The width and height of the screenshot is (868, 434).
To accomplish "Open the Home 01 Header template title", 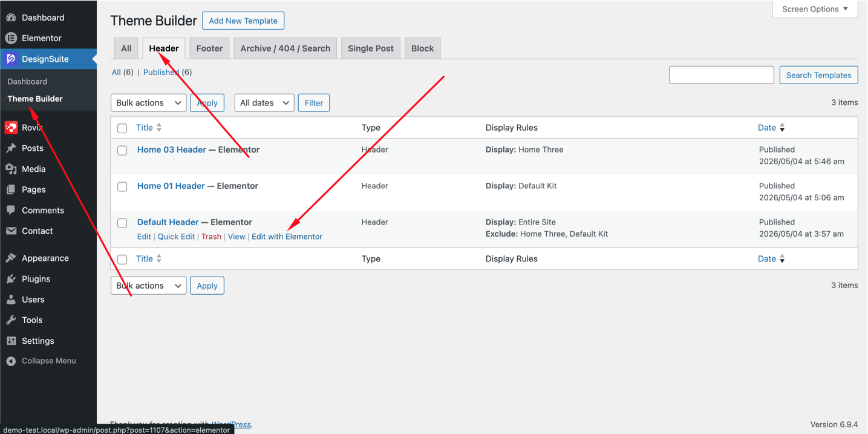I will (x=171, y=186).
